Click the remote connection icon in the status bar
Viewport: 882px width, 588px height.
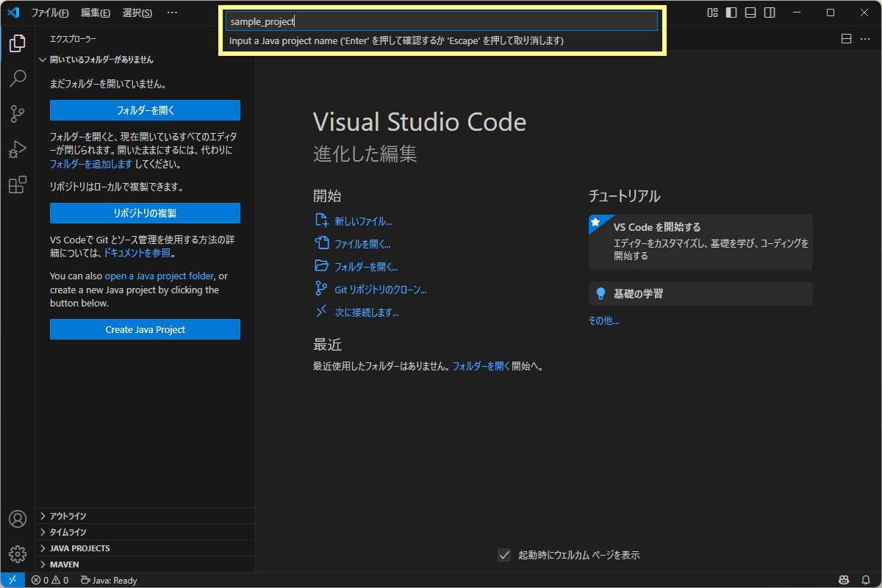pyautogui.click(x=12, y=580)
